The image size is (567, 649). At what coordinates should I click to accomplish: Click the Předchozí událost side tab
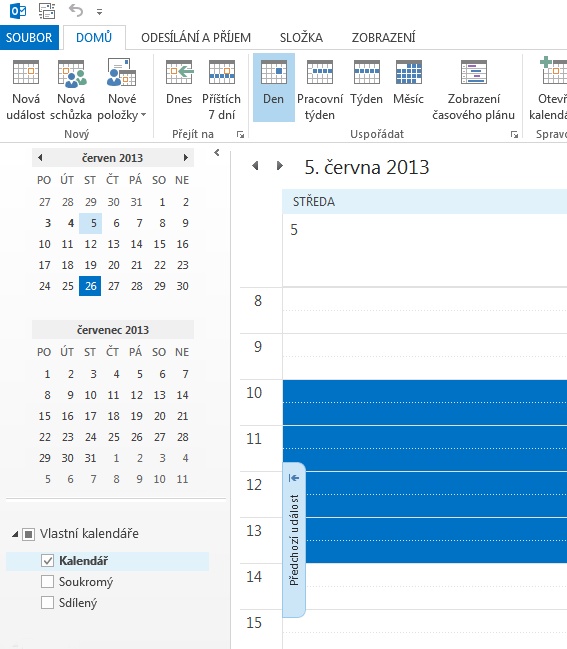294,540
